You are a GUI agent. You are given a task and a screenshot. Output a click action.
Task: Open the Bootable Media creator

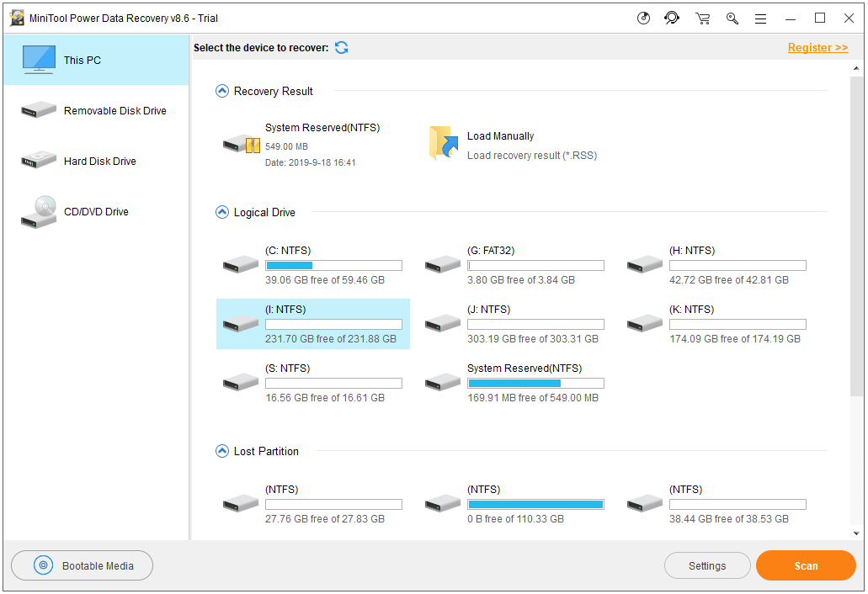82,565
